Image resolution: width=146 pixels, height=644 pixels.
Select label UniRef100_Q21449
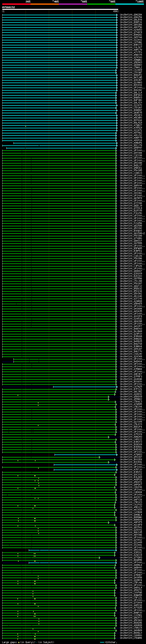(131, 543)
